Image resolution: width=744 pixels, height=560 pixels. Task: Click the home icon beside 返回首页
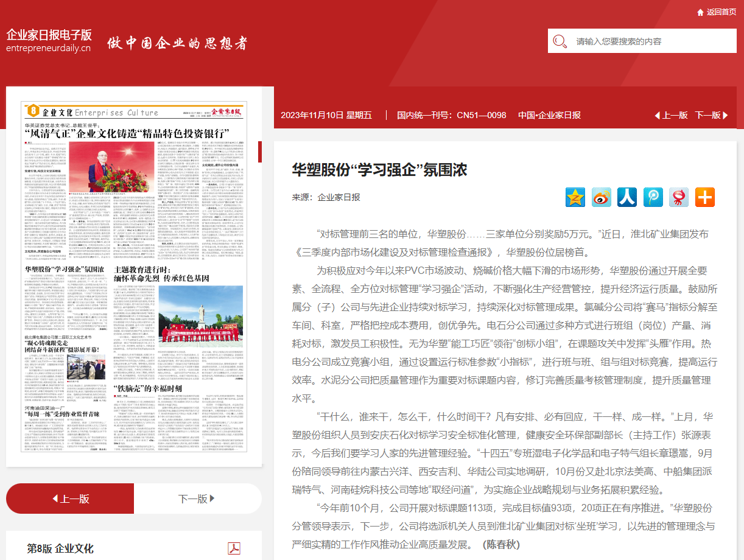[x=700, y=12]
